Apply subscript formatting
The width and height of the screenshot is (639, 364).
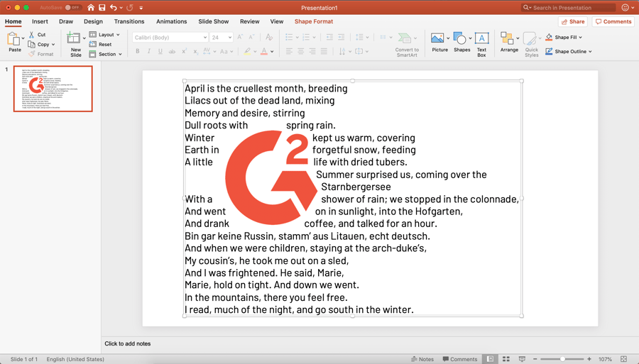196,51
